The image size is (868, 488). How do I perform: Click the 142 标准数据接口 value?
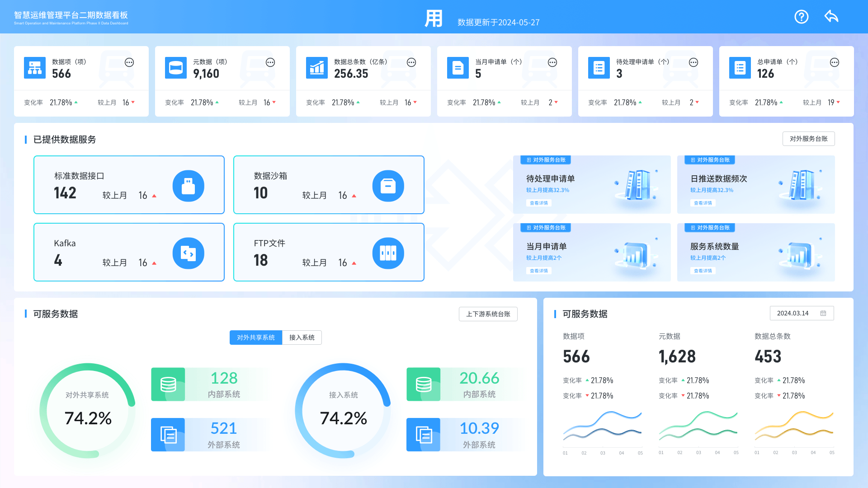pos(65,193)
